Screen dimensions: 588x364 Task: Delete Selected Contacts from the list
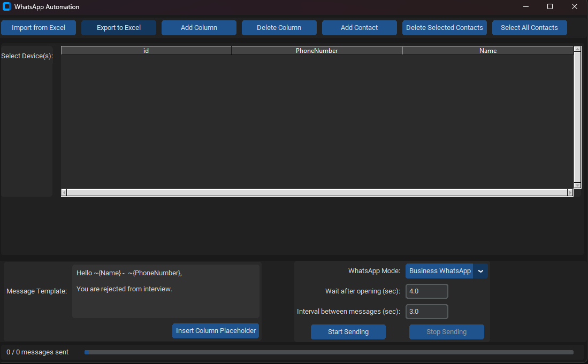click(445, 28)
